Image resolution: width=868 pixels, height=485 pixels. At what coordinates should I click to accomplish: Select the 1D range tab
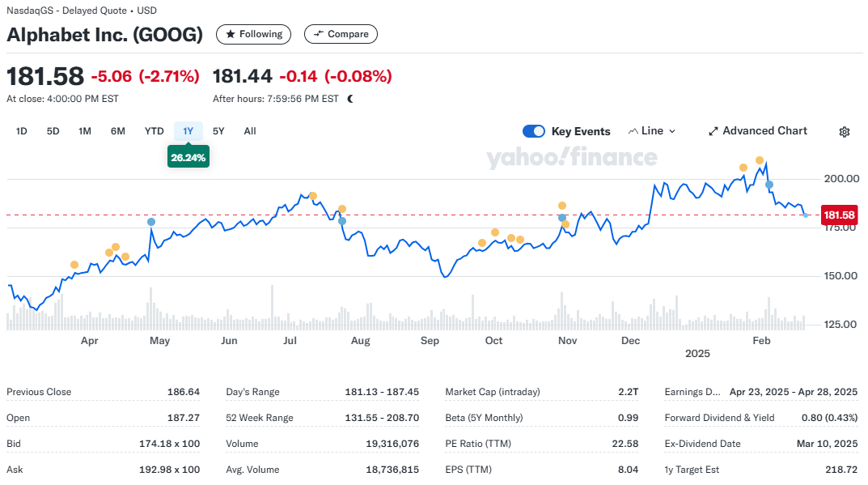click(22, 131)
